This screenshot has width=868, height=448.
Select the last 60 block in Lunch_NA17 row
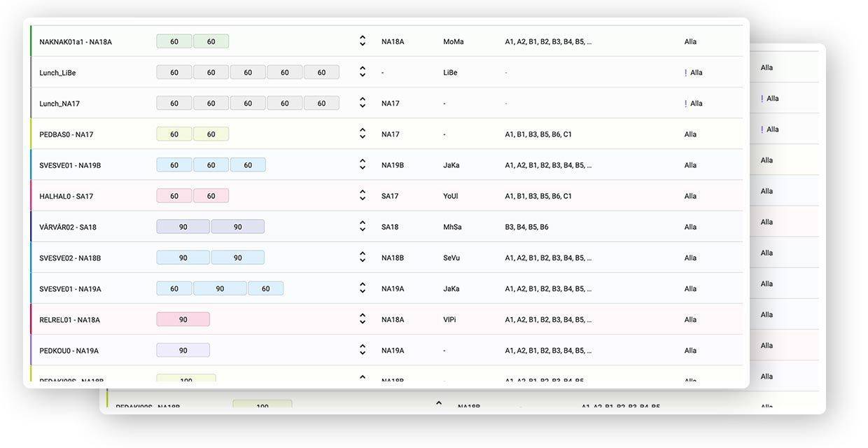(x=321, y=104)
